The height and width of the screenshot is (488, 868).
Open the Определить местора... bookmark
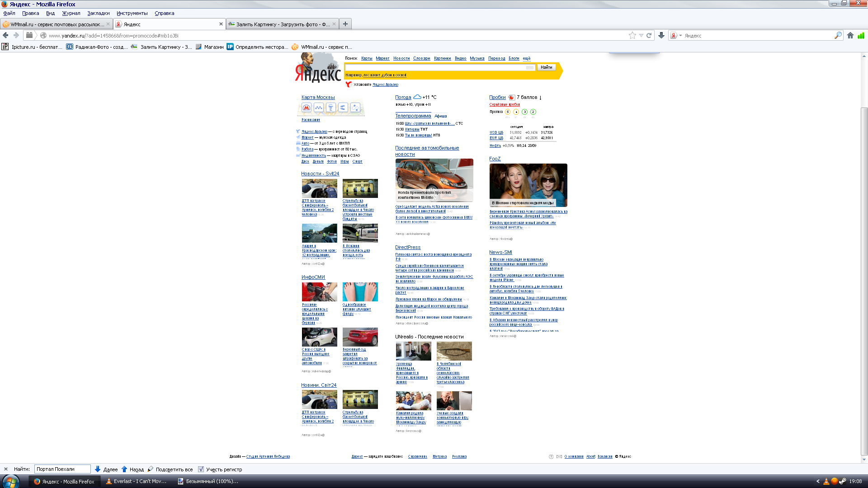click(257, 47)
